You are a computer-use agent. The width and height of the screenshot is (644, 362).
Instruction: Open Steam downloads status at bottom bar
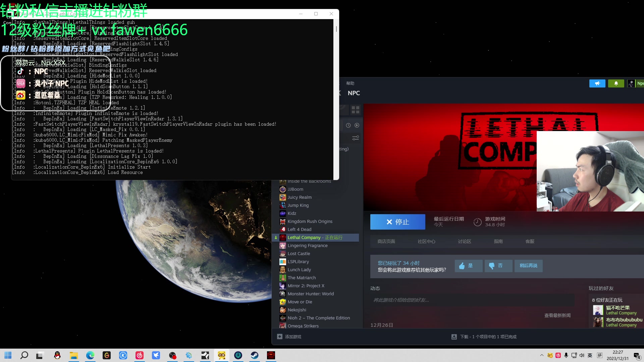[x=484, y=337]
